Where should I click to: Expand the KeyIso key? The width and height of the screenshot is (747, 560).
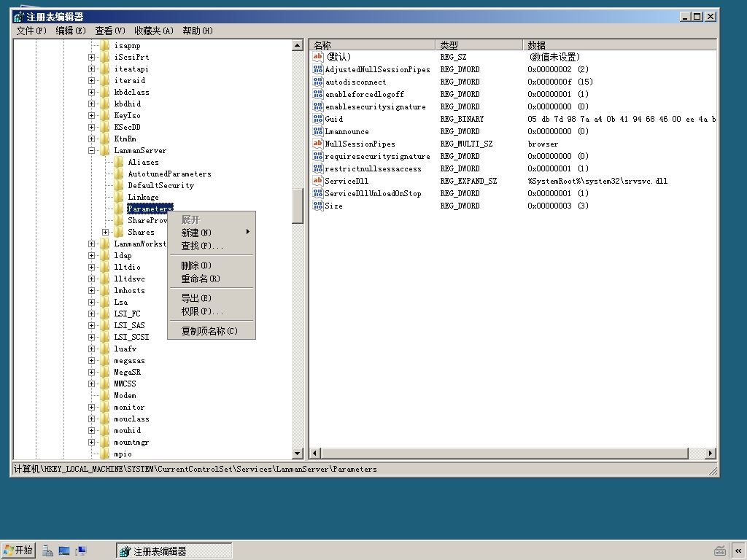pyautogui.click(x=91, y=116)
